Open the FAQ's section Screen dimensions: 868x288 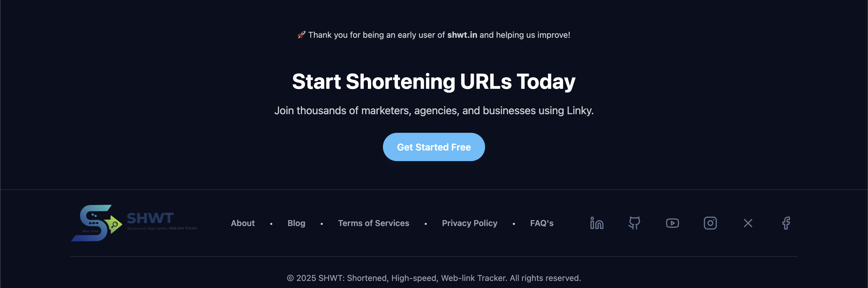tap(541, 223)
